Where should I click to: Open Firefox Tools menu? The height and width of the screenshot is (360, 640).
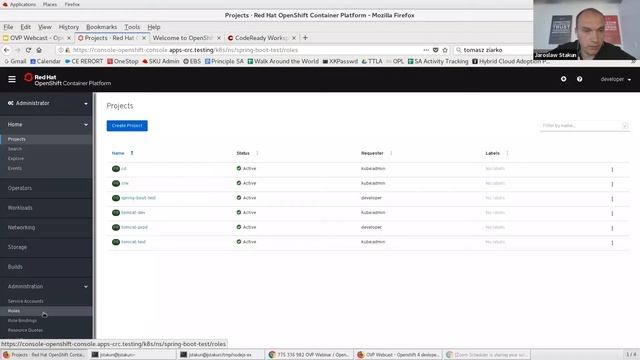[x=132, y=27]
